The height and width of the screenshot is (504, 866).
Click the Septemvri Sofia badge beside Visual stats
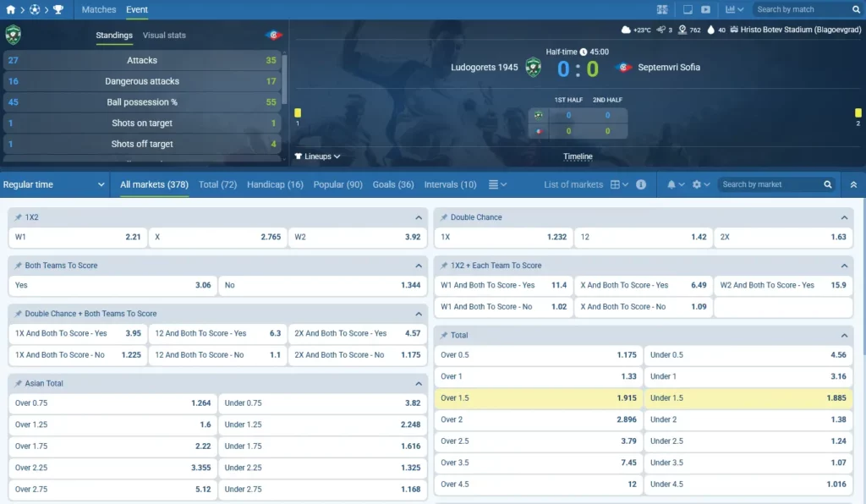[x=273, y=35]
